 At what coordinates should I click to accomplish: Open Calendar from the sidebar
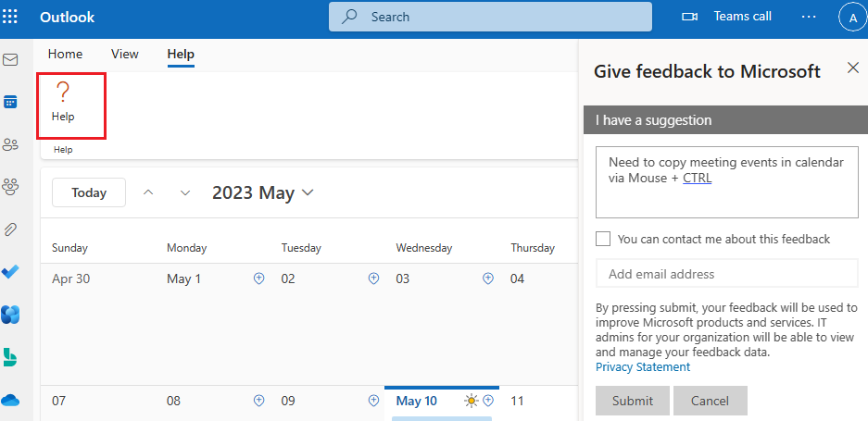(x=10, y=102)
